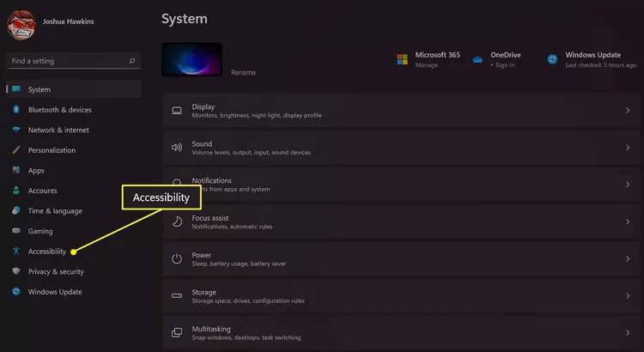Image resolution: width=644 pixels, height=352 pixels.
Task: Open the Apps section label
Action: [x=36, y=171]
